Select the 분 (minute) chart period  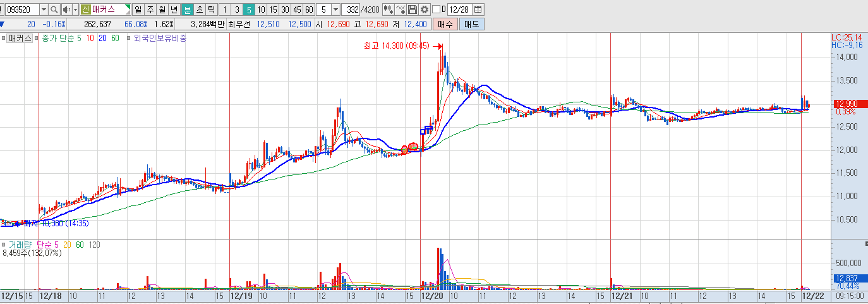click(x=187, y=9)
